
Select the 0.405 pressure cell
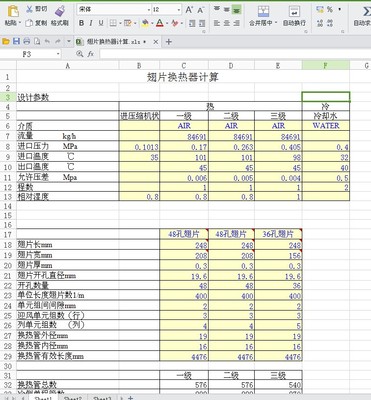[x=278, y=147]
